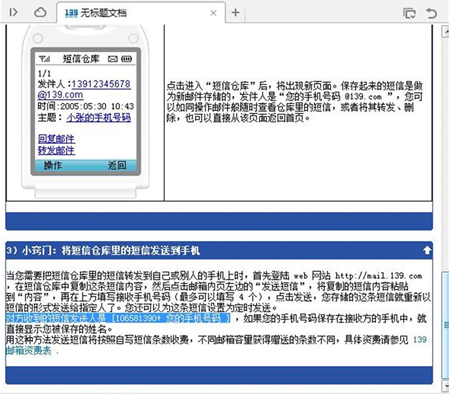Open a new tab with plus button

(236, 13)
